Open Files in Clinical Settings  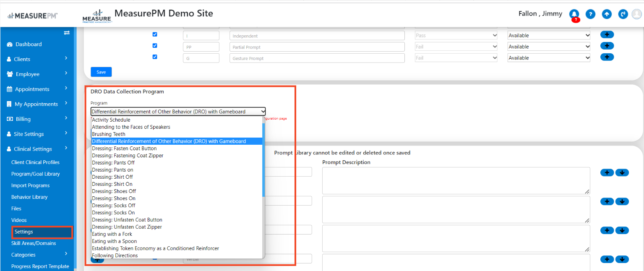point(16,208)
